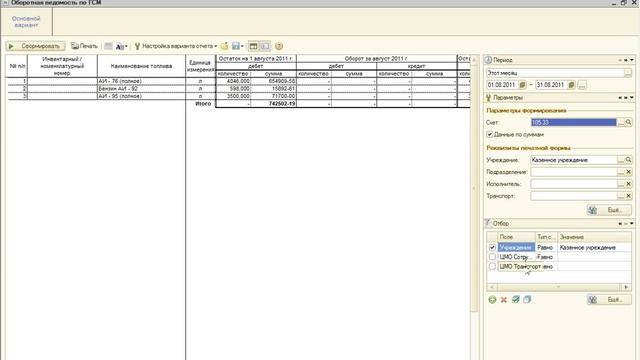Click the blue save settings diskette icon

point(236,46)
